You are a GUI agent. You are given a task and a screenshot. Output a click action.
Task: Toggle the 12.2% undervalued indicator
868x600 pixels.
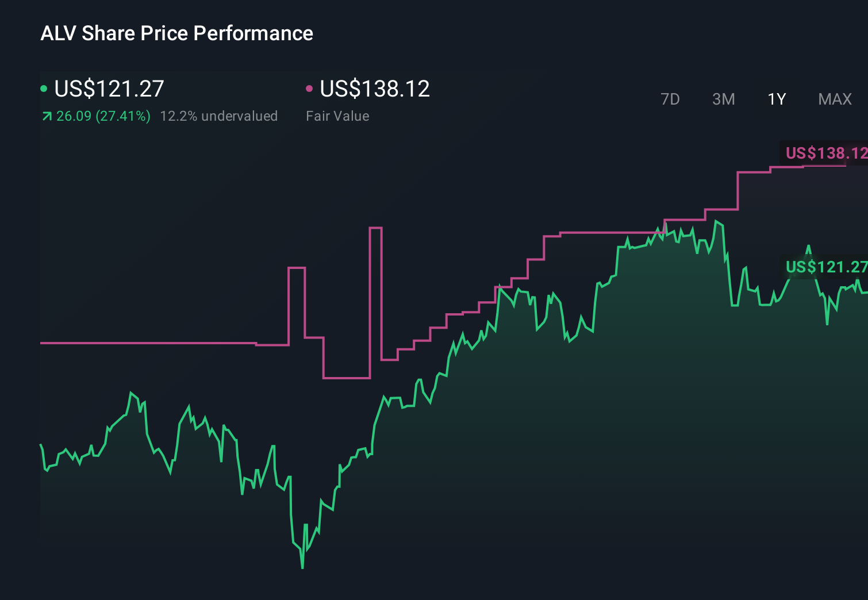(220, 116)
